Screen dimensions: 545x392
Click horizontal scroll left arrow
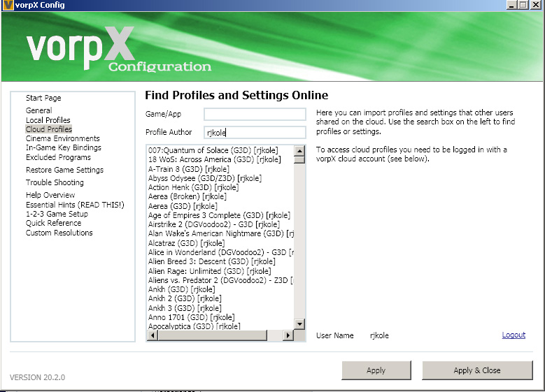point(153,335)
